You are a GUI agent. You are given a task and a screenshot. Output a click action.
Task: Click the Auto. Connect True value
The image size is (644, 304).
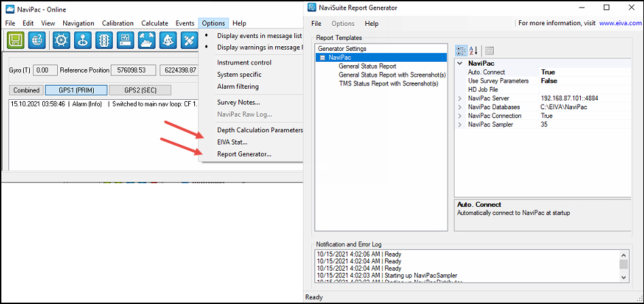coord(585,72)
